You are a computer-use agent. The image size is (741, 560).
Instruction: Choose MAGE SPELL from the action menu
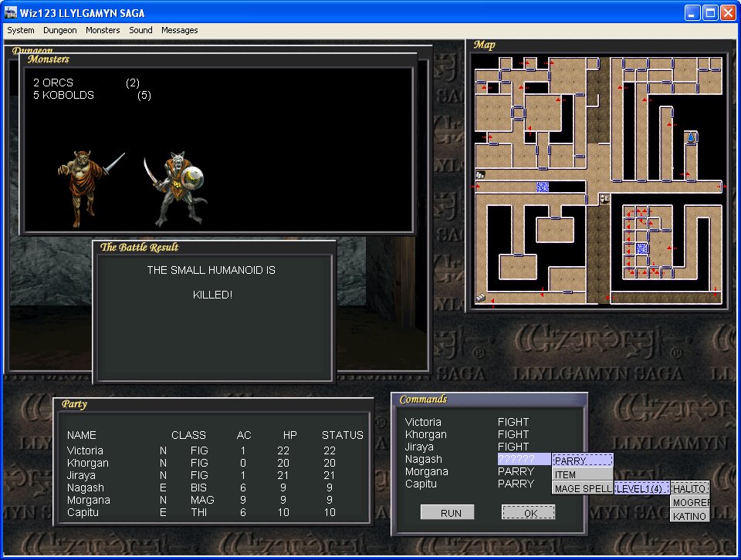tap(582, 488)
